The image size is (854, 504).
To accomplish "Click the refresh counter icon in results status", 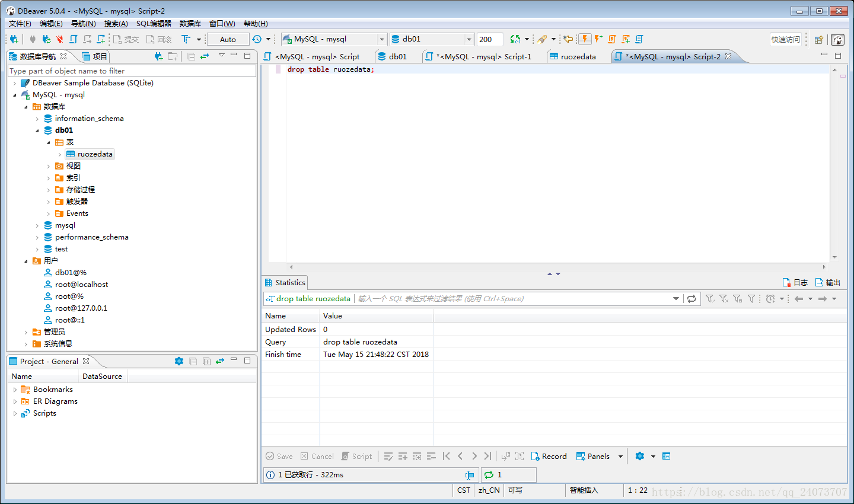I will tap(489, 475).
